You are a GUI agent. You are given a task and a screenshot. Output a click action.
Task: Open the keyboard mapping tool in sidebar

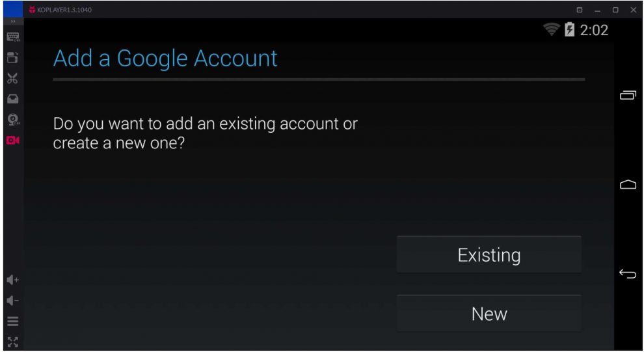[12, 37]
